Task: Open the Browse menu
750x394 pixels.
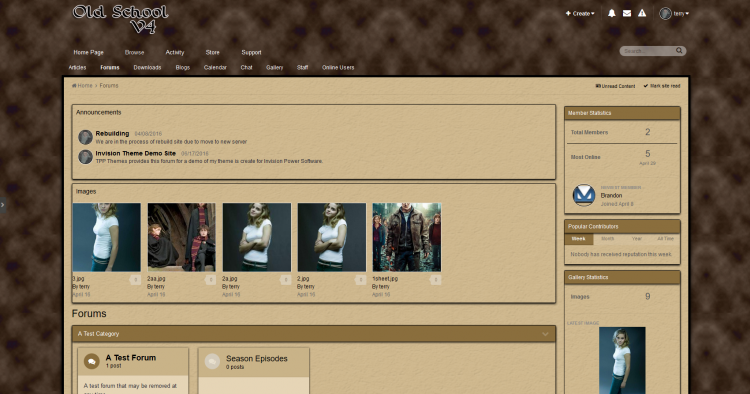Action: pos(134,53)
